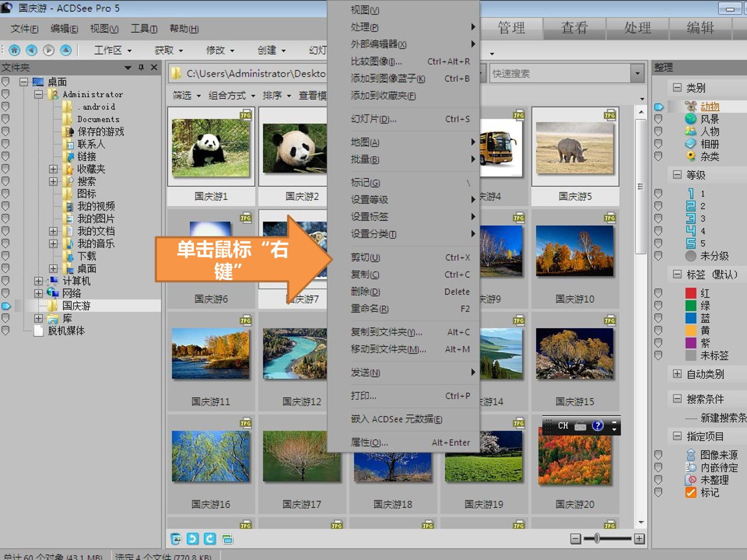Open the 国庆游 folder in tree
The image size is (747, 560).
pyautogui.click(x=76, y=306)
